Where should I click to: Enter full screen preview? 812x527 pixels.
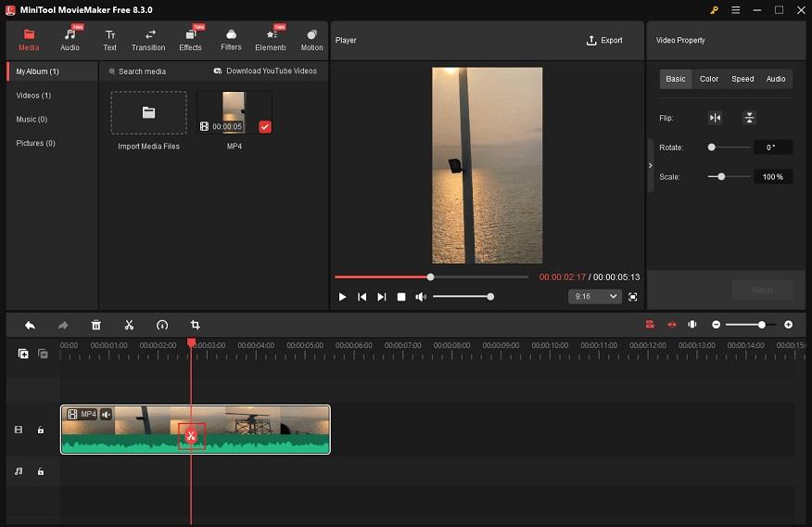(633, 297)
